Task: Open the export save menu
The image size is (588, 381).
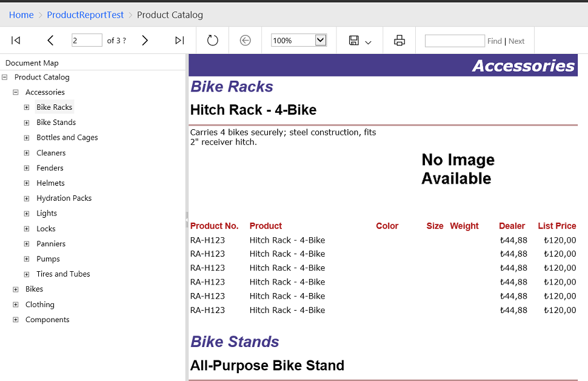Action: (359, 41)
